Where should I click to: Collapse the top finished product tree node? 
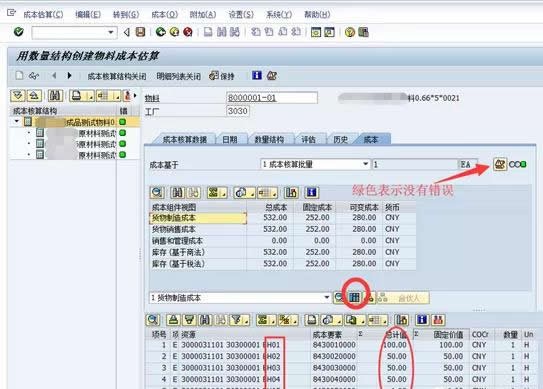coord(17,121)
